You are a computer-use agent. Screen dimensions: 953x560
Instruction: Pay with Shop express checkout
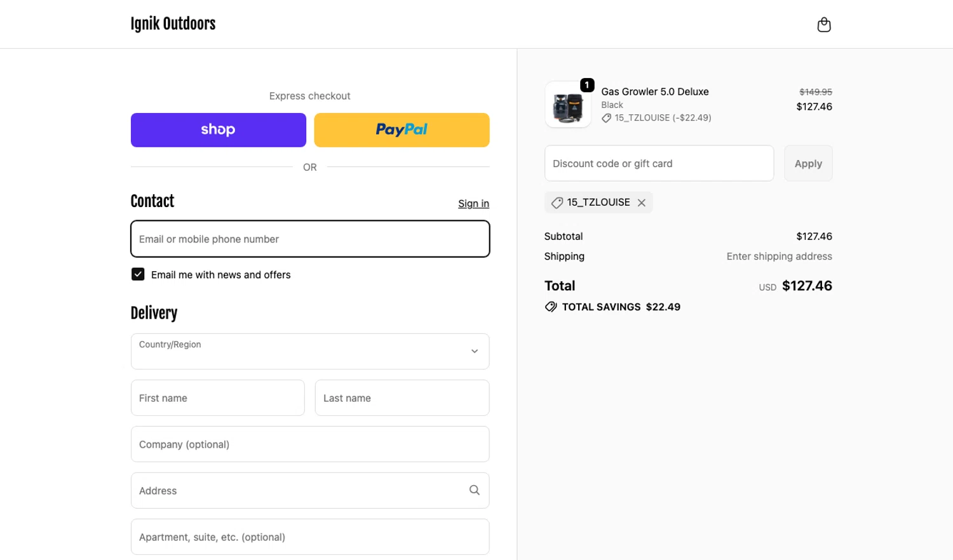(x=218, y=130)
